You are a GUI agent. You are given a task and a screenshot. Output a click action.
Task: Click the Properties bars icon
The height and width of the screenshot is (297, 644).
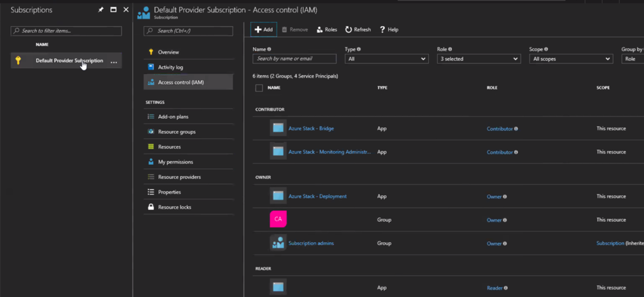point(150,192)
